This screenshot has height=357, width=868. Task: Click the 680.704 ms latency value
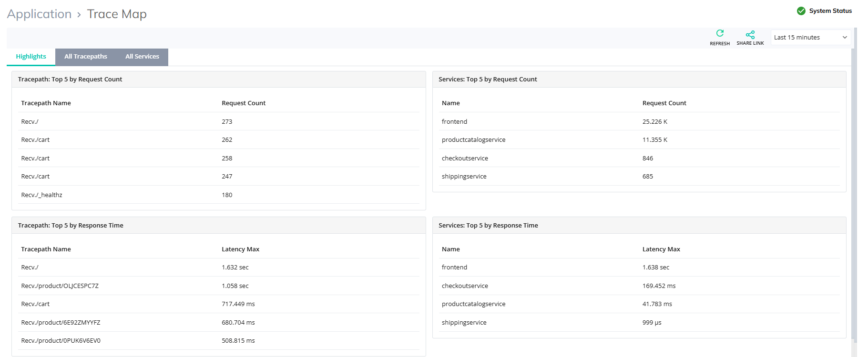click(x=238, y=323)
